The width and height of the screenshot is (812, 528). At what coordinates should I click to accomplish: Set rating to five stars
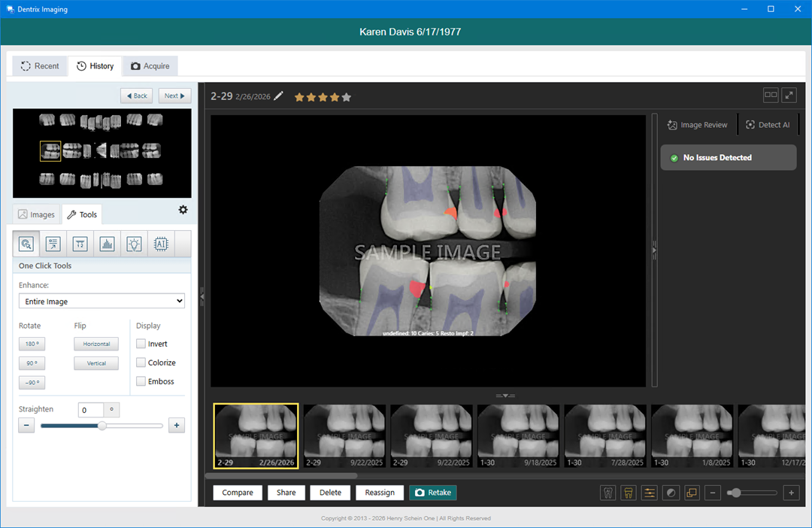pos(347,97)
